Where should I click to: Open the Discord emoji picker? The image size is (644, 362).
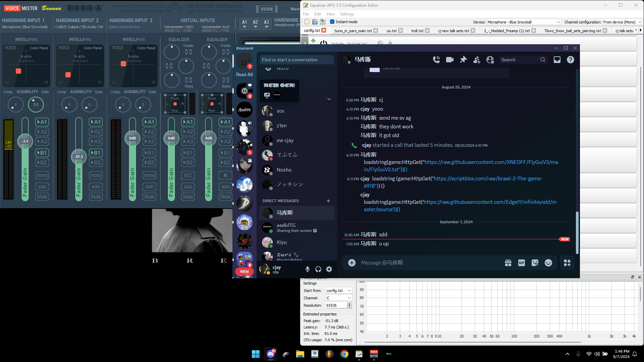click(548, 263)
